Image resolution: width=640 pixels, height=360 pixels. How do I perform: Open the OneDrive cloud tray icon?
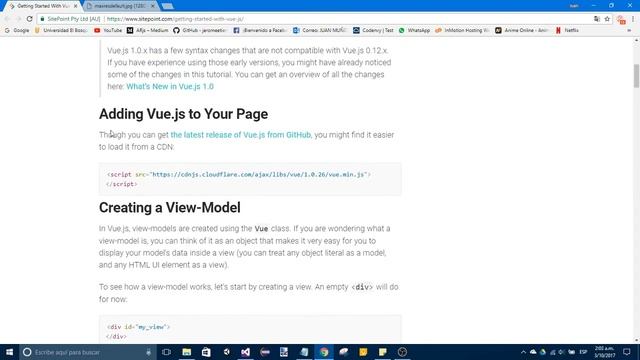click(533, 352)
